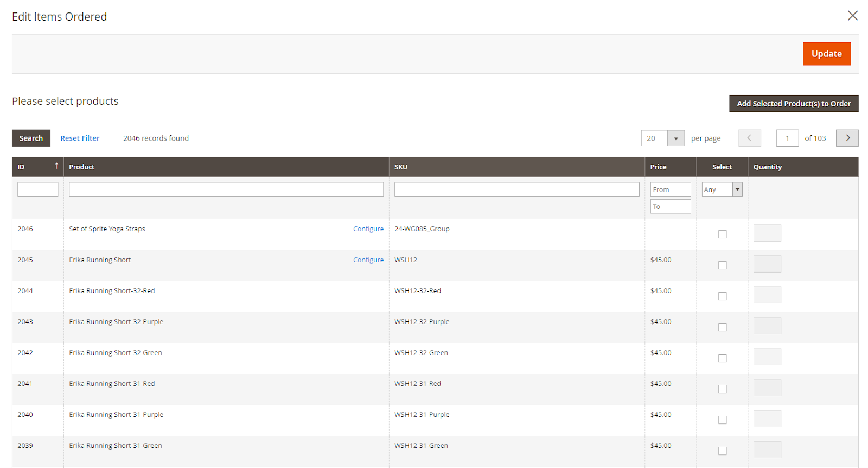This screenshot has height=468, width=868.
Task: Click the Search button
Action: 31,138
